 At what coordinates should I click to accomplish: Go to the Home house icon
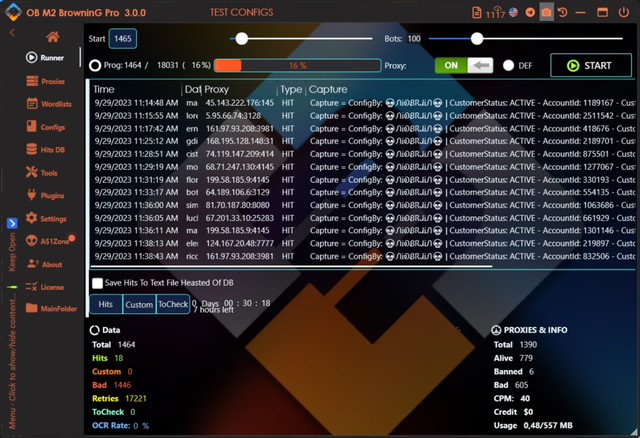pyautogui.click(x=53, y=37)
